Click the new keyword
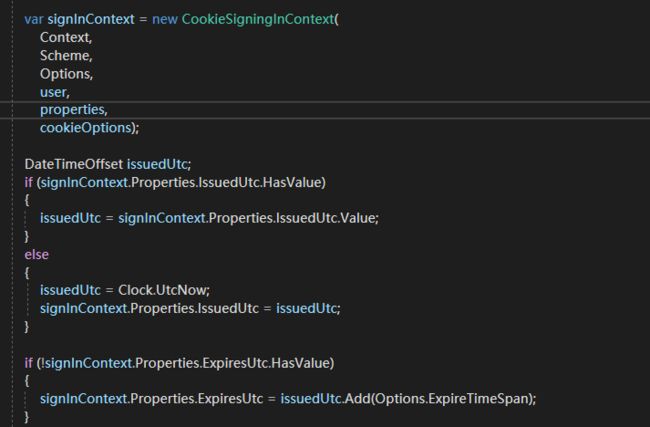The height and width of the screenshot is (427, 650). pyautogui.click(x=165, y=19)
